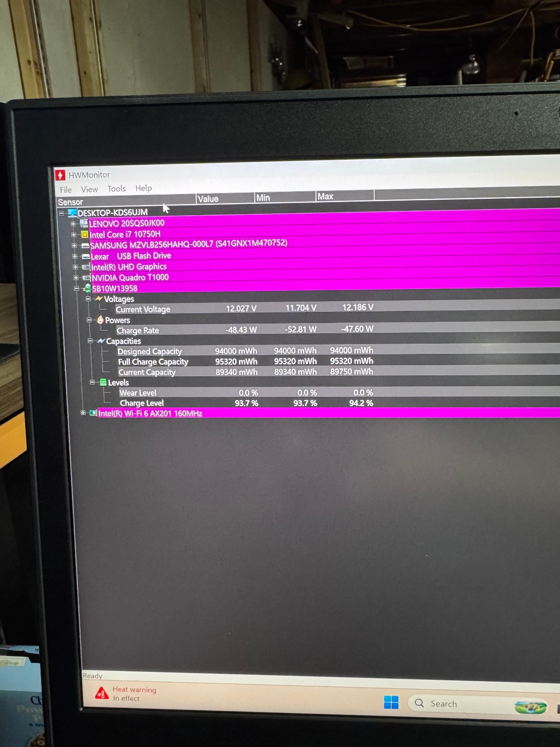The width and height of the screenshot is (560, 747).
Task: Click the Voltages lightning icon
Action: pyautogui.click(x=99, y=298)
